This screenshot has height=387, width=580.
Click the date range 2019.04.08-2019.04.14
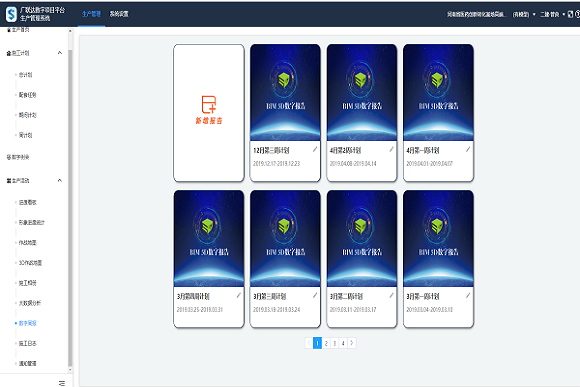click(353, 164)
